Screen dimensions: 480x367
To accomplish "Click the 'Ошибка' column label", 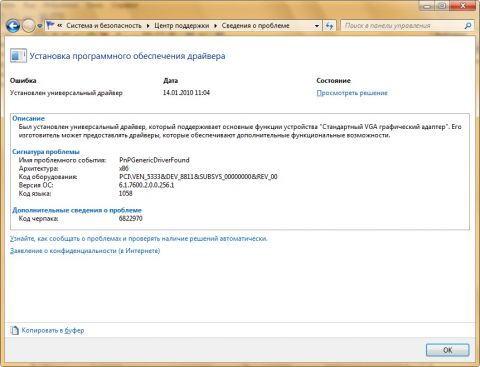I will (23, 81).
